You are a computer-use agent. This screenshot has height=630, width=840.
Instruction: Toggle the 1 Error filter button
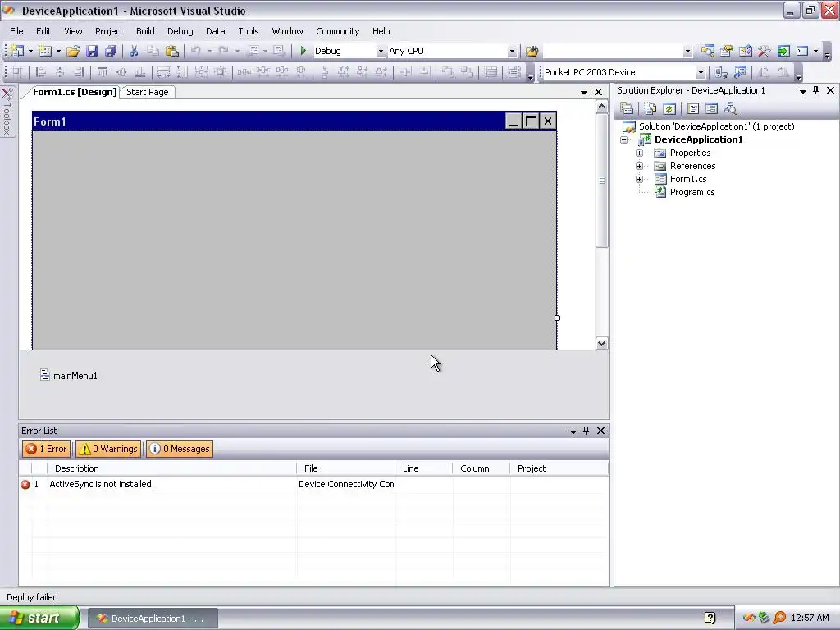tap(46, 449)
